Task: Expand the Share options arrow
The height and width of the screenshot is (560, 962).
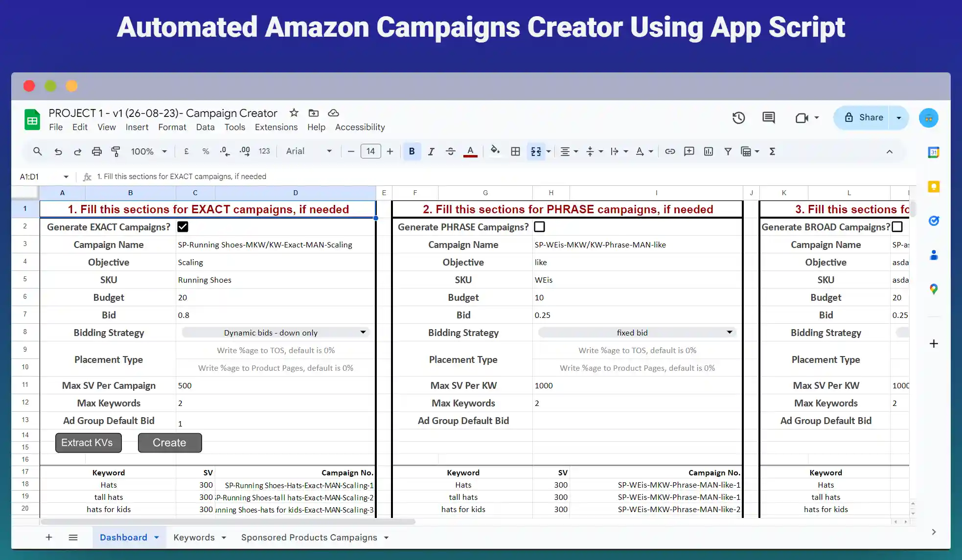Action: [x=899, y=118]
